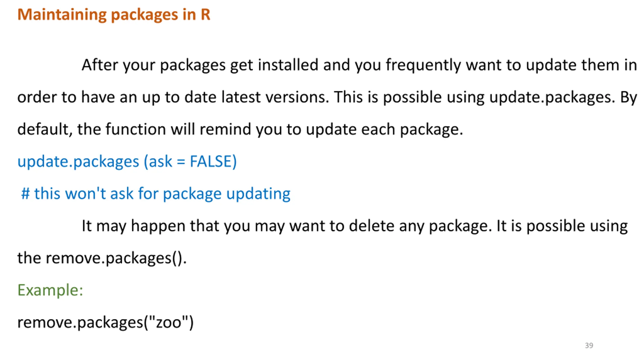Viewport: 644px width, 362px height.
Task: Click the word 'After' starting the paragraph
Action: 100,65
